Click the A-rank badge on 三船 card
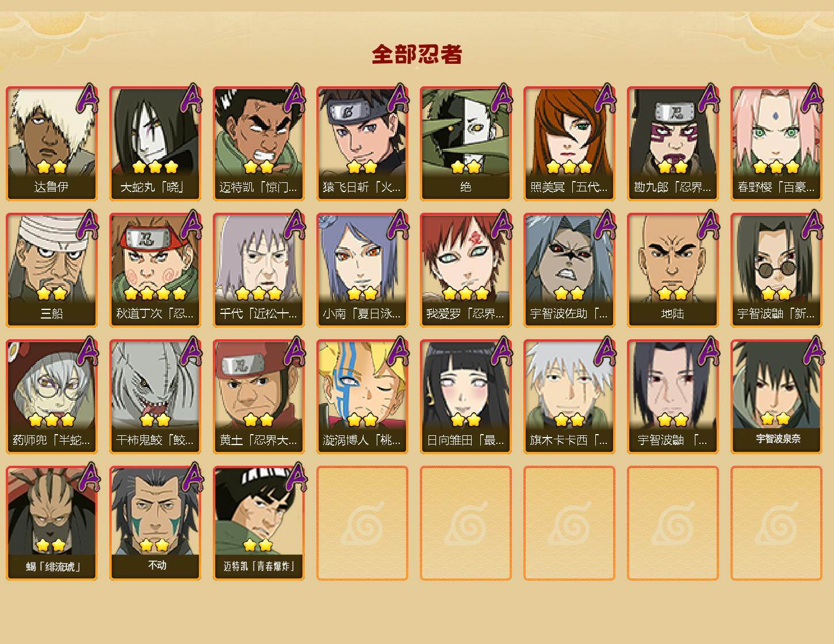Screen dimensions: 834x644 pyautogui.click(x=88, y=225)
